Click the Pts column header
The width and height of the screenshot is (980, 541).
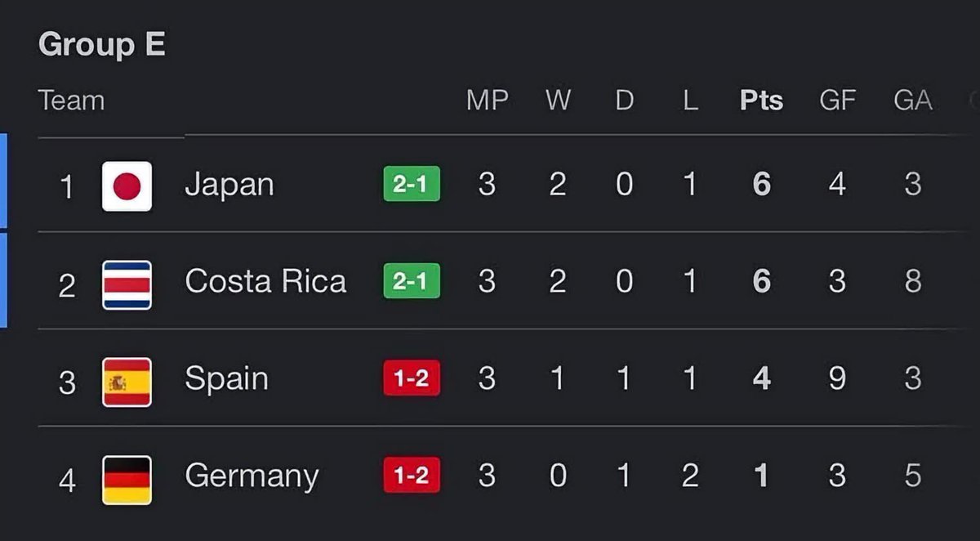[761, 101]
